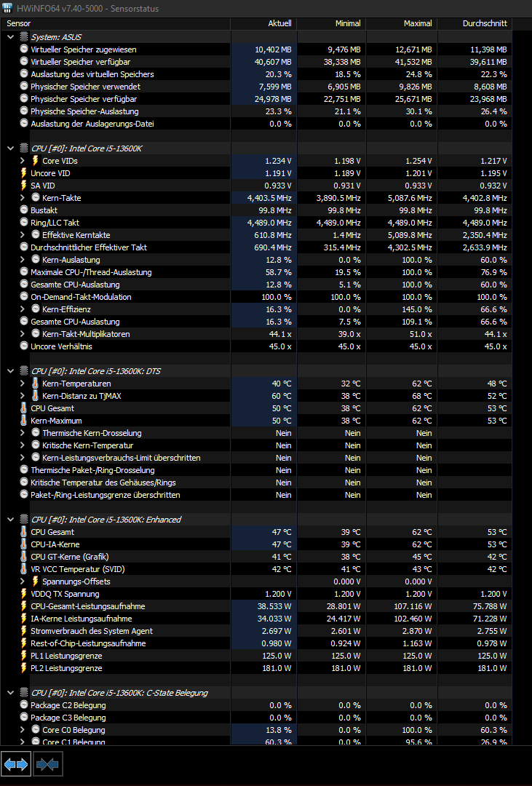Click thermometer icon beside Kern-Maximum
The image size is (532, 786).
(x=23, y=420)
